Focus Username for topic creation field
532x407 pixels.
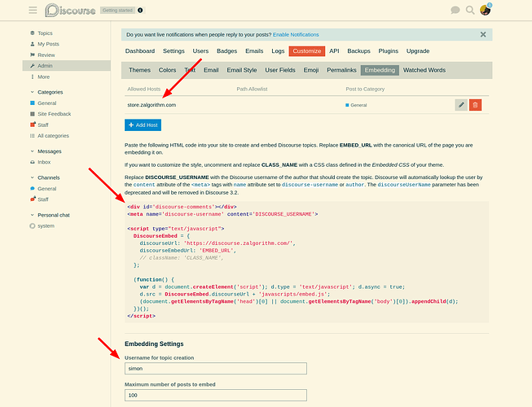click(x=215, y=369)
